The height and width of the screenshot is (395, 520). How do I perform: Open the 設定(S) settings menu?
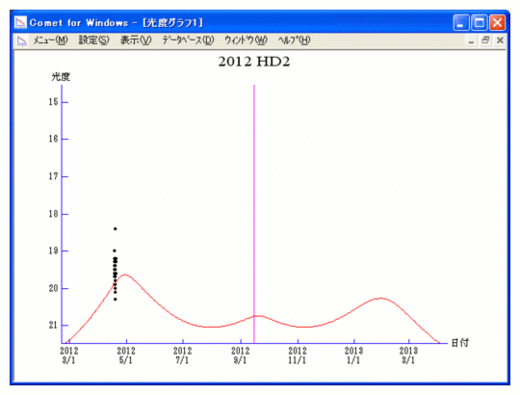tap(94, 40)
